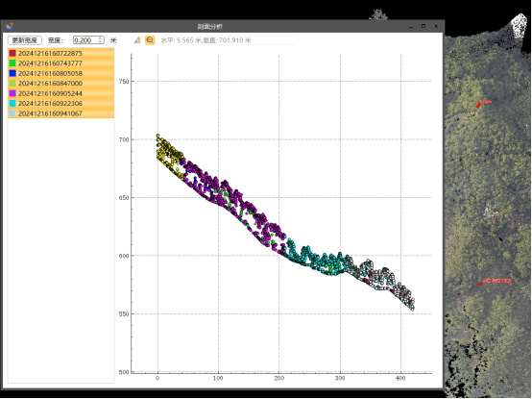
Task: Select list entry 20241216160722875
Action: point(61,53)
